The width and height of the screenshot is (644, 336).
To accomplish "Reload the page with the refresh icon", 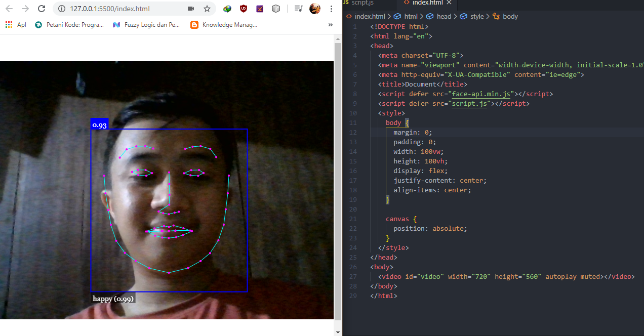I will (42, 9).
